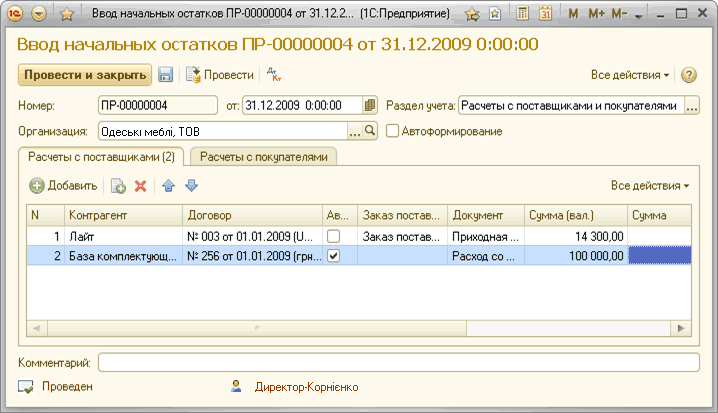Uncheck the advance checkbox in row 2
The width and height of the screenshot is (718, 413).
tap(334, 256)
